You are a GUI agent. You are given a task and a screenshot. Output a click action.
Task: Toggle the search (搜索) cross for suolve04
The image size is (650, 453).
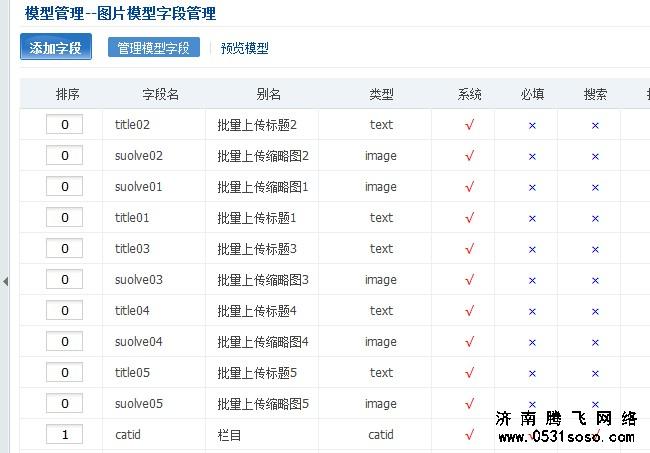point(595,343)
